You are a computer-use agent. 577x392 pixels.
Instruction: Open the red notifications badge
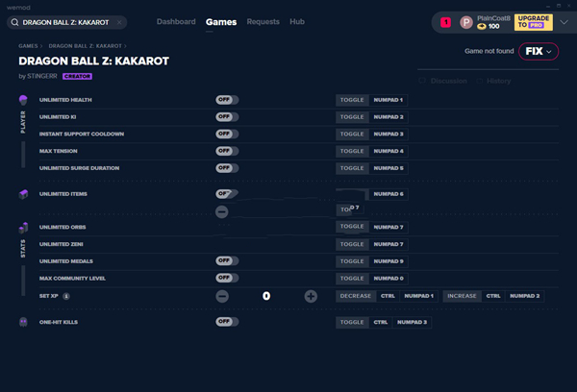click(445, 22)
